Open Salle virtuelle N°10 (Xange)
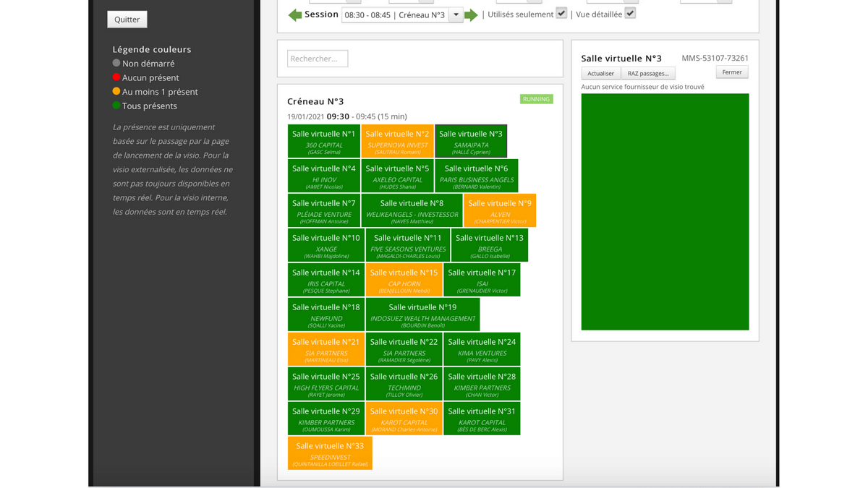Viewport: 868px width, 488px height. tap(326, 245)
